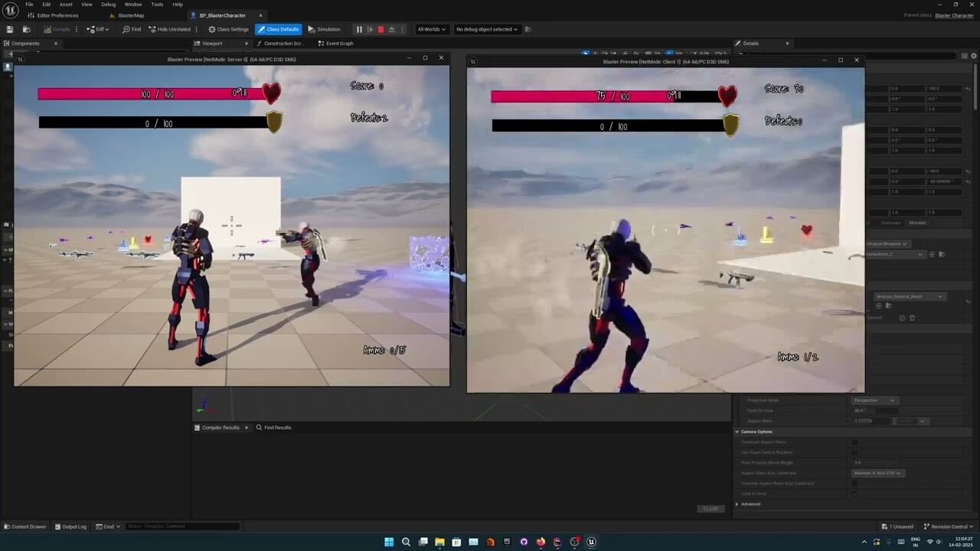Expand the Advanced section under Camera Options
The height and width of the screenshot is (551, 980).
point(749,504)
